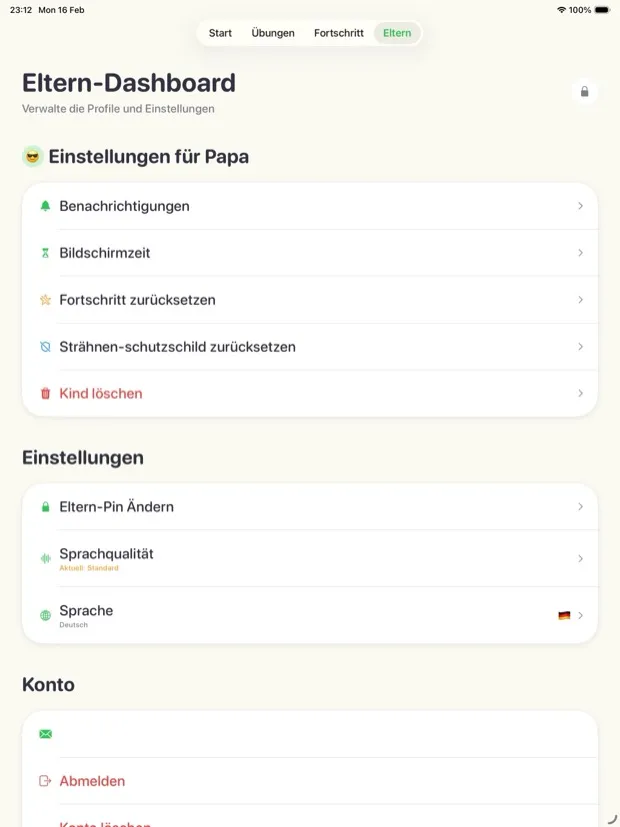620x827 pixels.
Task: Click the lock icon in the top-right corner
Action: tap(584, 91)
